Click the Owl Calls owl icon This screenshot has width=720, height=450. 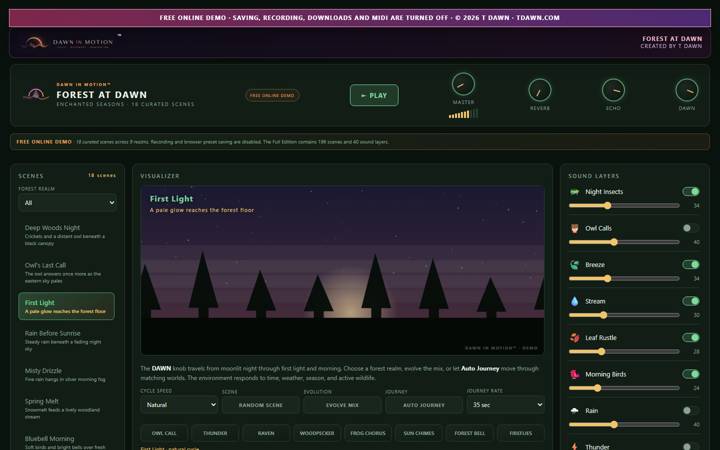click(x=574, y=228)
